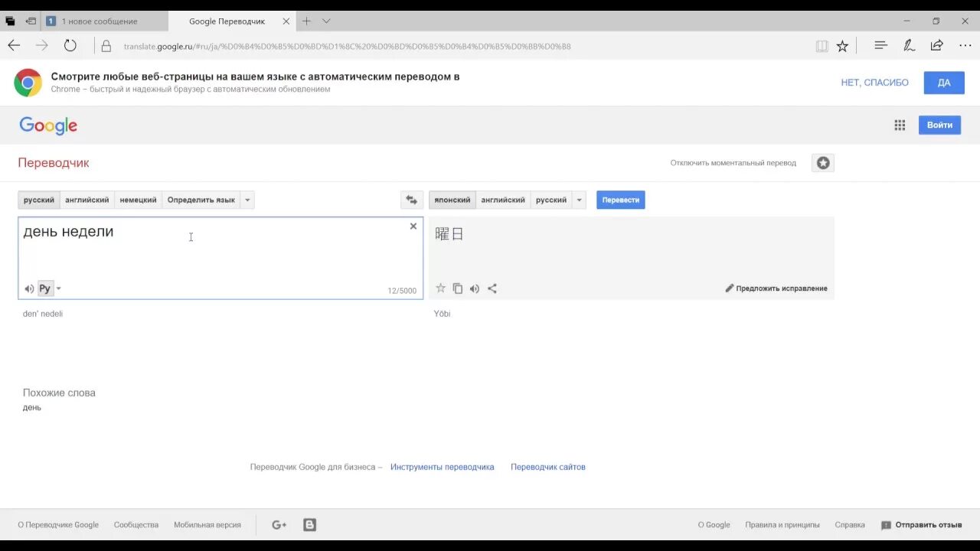
Task: Open Edge settings and more menu
Action: (x=965, y=46)
